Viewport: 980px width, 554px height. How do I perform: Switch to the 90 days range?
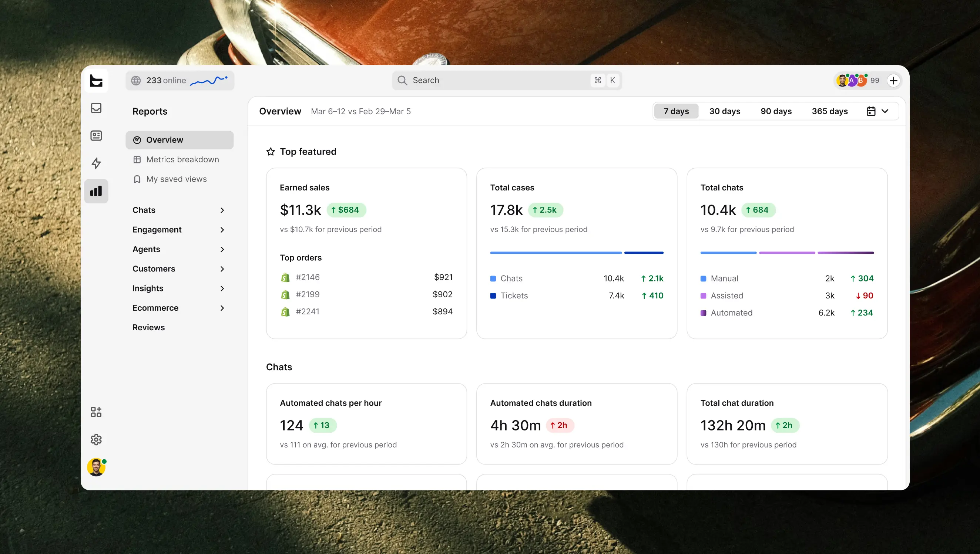tap(776, 111)
